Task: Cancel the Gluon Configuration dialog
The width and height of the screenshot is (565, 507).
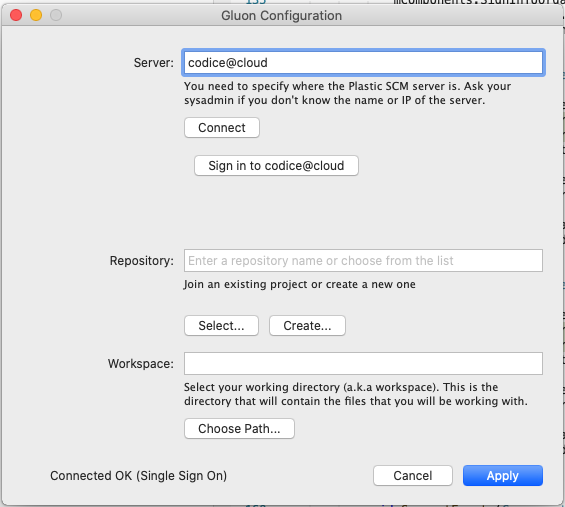Action: [413, 476]
